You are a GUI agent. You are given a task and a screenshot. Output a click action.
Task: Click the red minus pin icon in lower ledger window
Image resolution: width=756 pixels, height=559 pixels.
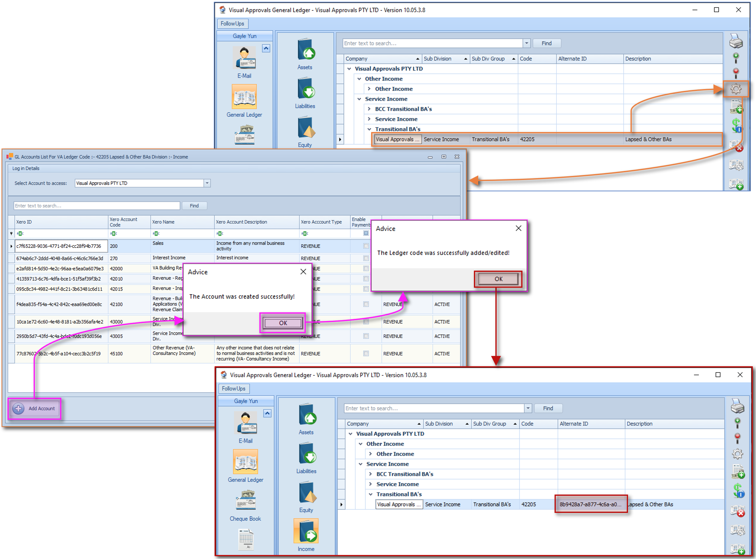[737, 438]
